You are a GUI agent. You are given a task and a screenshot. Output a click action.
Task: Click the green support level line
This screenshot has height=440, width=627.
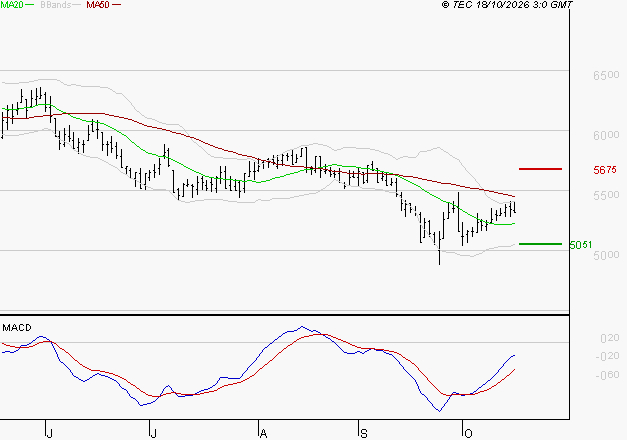[x=540, y=244]
